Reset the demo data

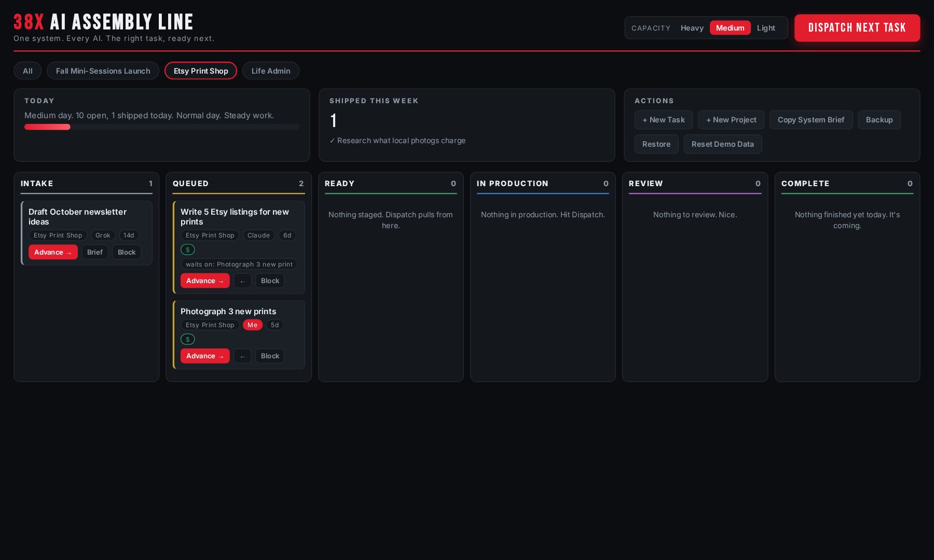pos(723,144)
